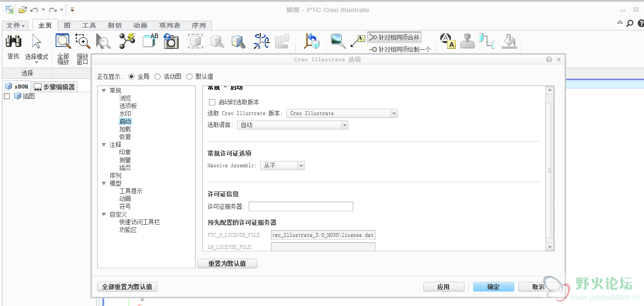Viewport: 644px width, 306px height.
Task: Open the Massive Assembly dropdown
Action: pos(301,165)
